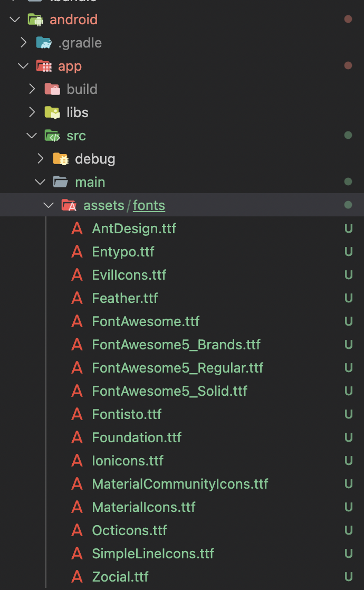364x590 pixels.
Task: Open Foundation.ttf file
Action: [x=137, y=437]
